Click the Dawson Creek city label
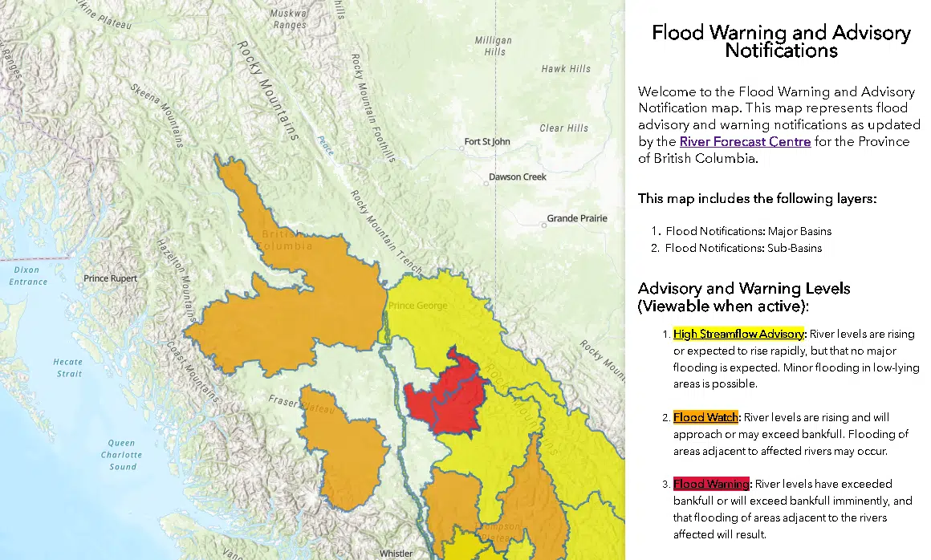 pos(517,177)
